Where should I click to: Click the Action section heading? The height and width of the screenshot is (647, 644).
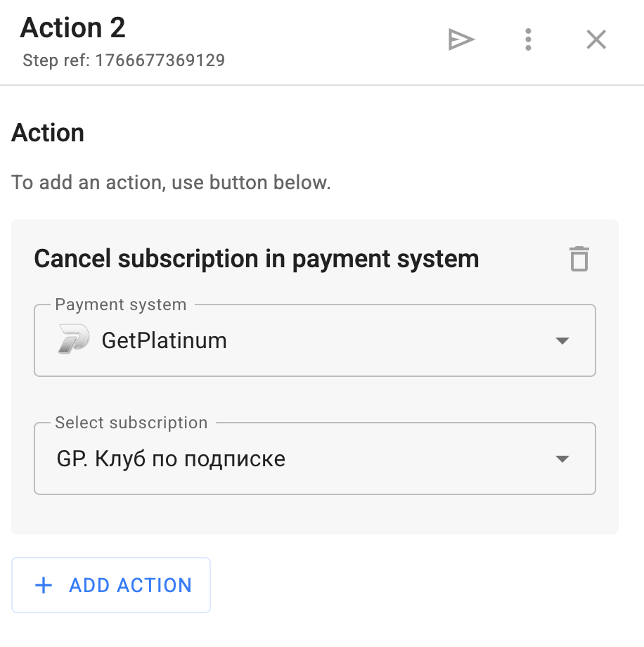point(48,133)
